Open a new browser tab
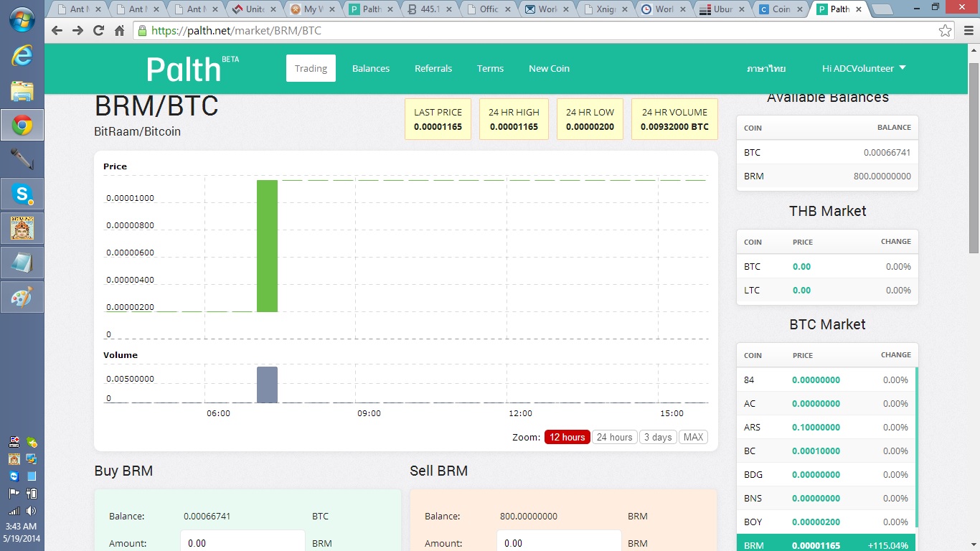Viewport: 980px width, 551px height. coord(882,10)
